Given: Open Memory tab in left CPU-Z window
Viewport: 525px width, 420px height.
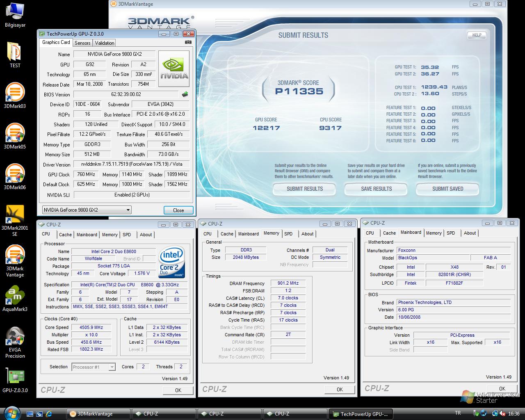Looking at the screenshot, I should 110,235.
